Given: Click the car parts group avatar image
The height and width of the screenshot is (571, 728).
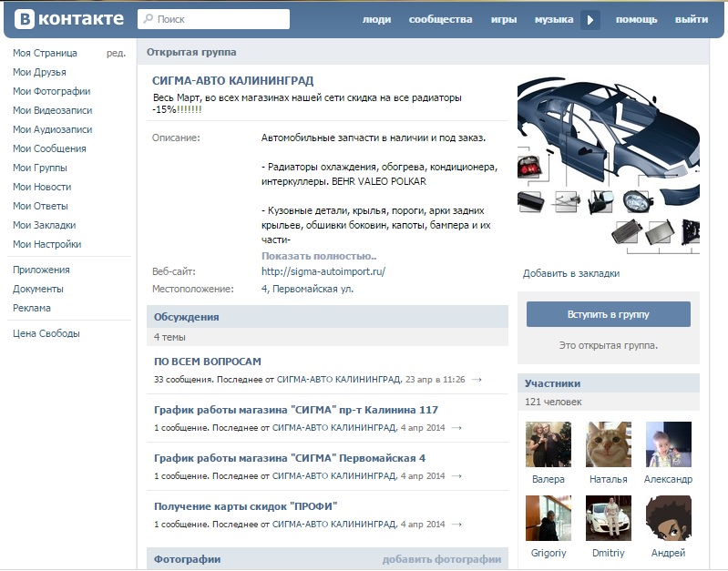Looking at the screenshot, I should (609, 166).
